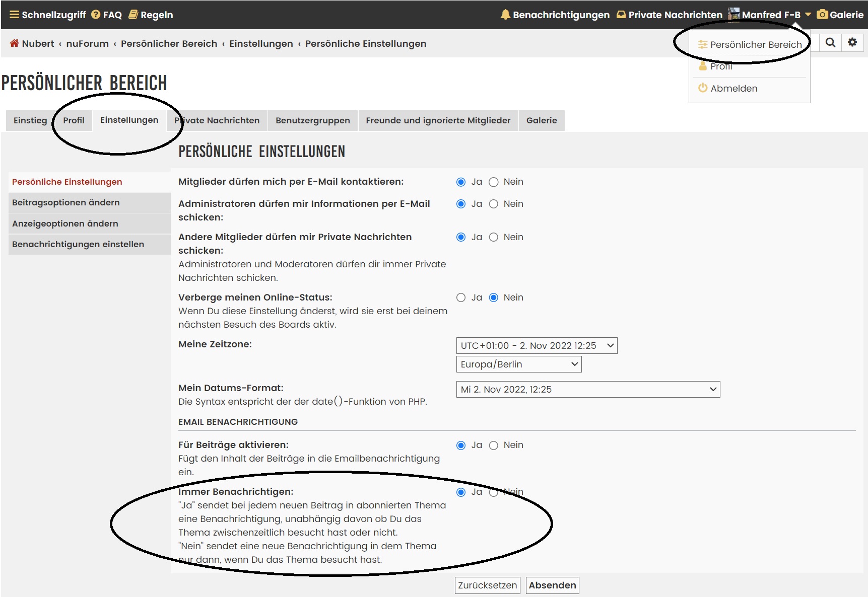Viewport: 868px width, 597px height.
Task: Open Anzeigeoptionen ändern in the sidebar
Action: [65, 223]
